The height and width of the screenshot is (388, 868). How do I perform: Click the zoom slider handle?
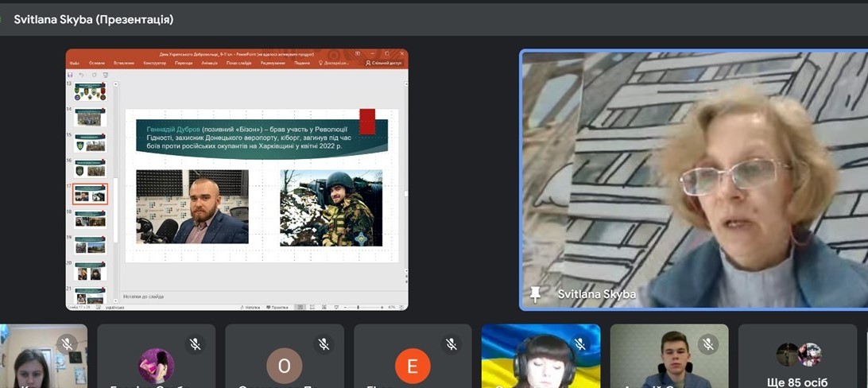click(x=358, y=307)
